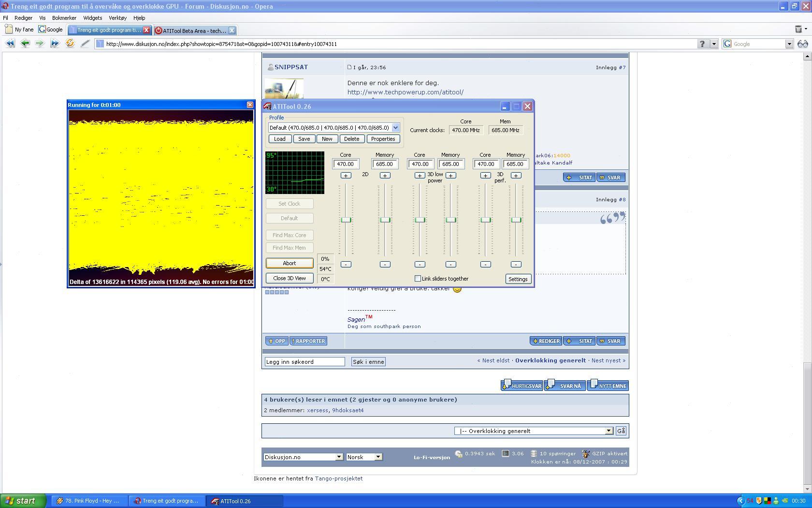Click Opera rewind button in toolbar

pos(10,44)
